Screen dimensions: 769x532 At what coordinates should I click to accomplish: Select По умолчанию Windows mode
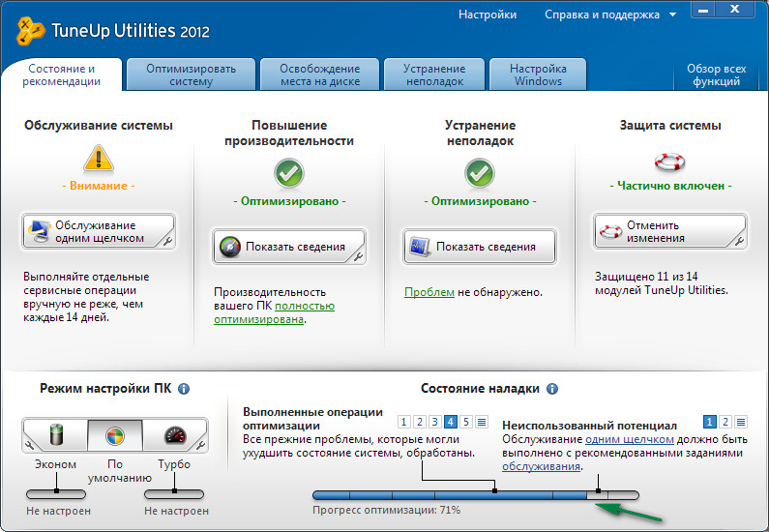click(x=115, y=435)
